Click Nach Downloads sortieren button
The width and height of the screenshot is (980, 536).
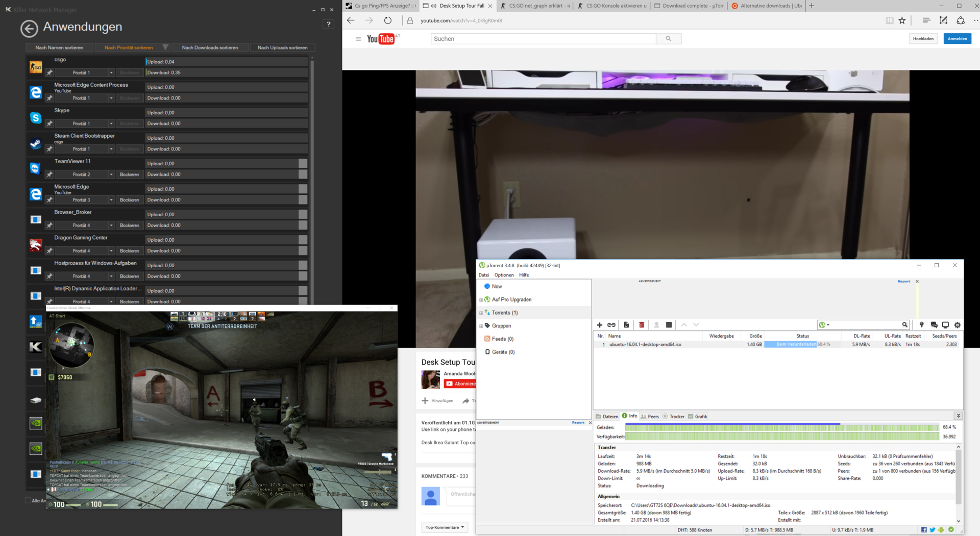pos(210,47)
